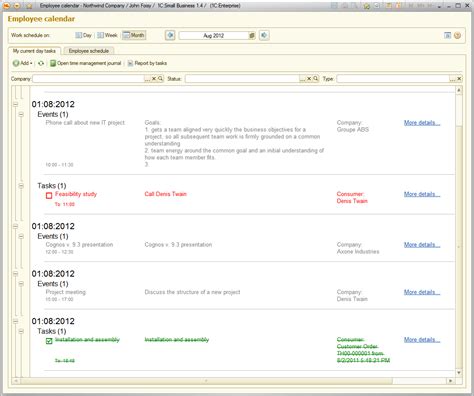Open More details for Phone call event

coord(422,123)
